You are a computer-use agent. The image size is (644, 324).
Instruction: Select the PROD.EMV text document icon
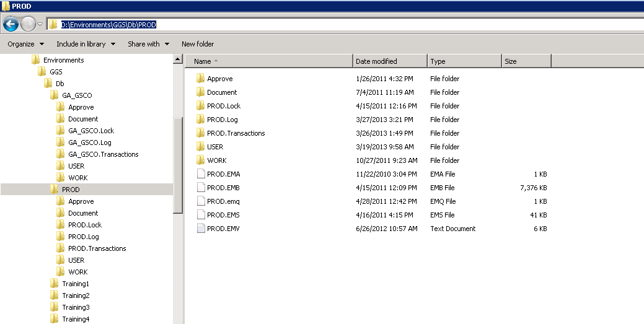(x=200, y=229)
